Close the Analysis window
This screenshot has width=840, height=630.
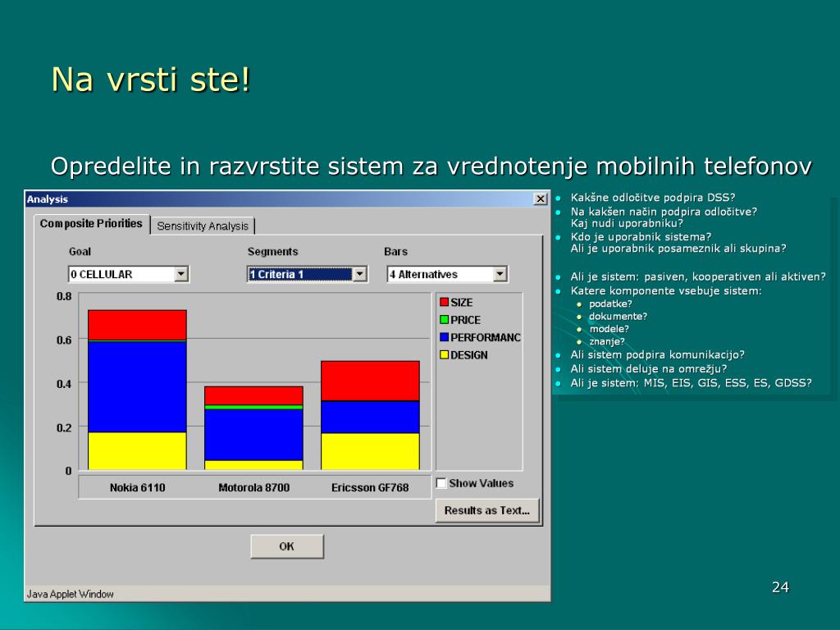click(x=541, y=199)
